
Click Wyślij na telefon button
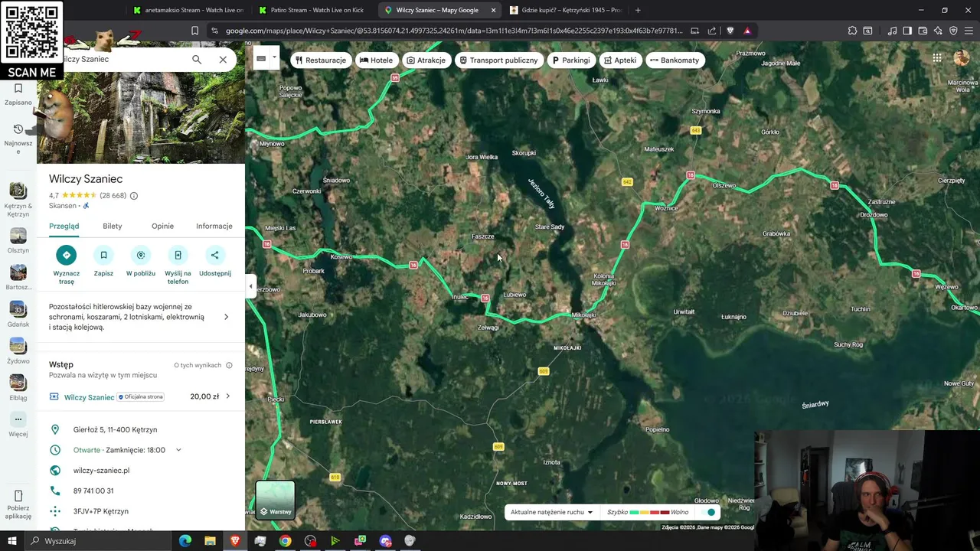click(x=178, y=264)
